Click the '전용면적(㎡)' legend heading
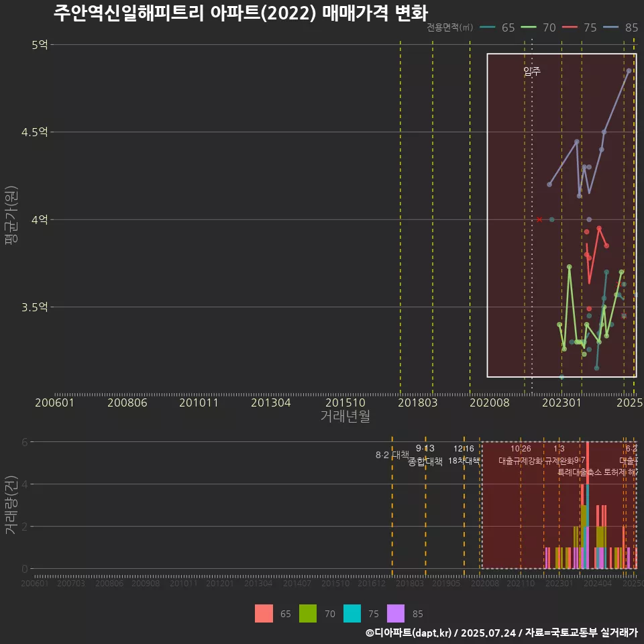Image resolution: width=644 pixels, height=644 pixels. 449,28
